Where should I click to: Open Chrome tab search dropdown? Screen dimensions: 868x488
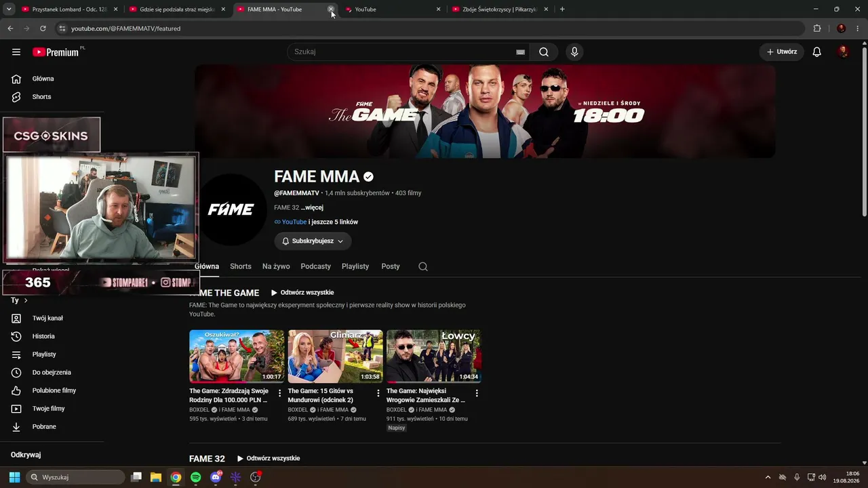(9, 9)
